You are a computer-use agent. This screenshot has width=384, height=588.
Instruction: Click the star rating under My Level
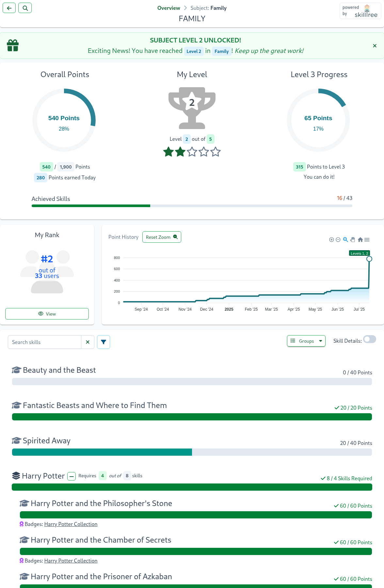click(192, 152)
